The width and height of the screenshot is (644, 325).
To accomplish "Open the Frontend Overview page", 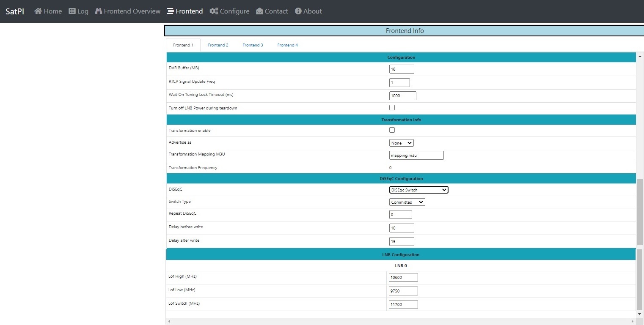I will click(x=128, y=11).
